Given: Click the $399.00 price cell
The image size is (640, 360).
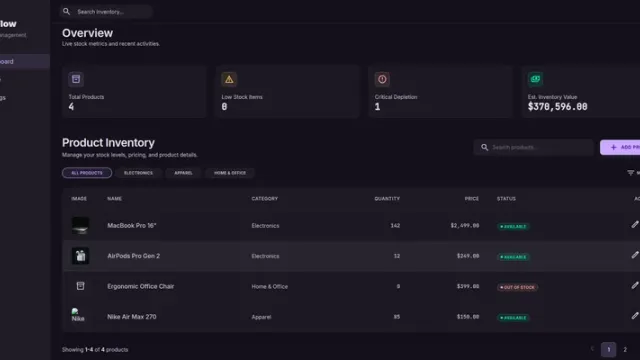Looking at the screenshot, I should [468, 286].
